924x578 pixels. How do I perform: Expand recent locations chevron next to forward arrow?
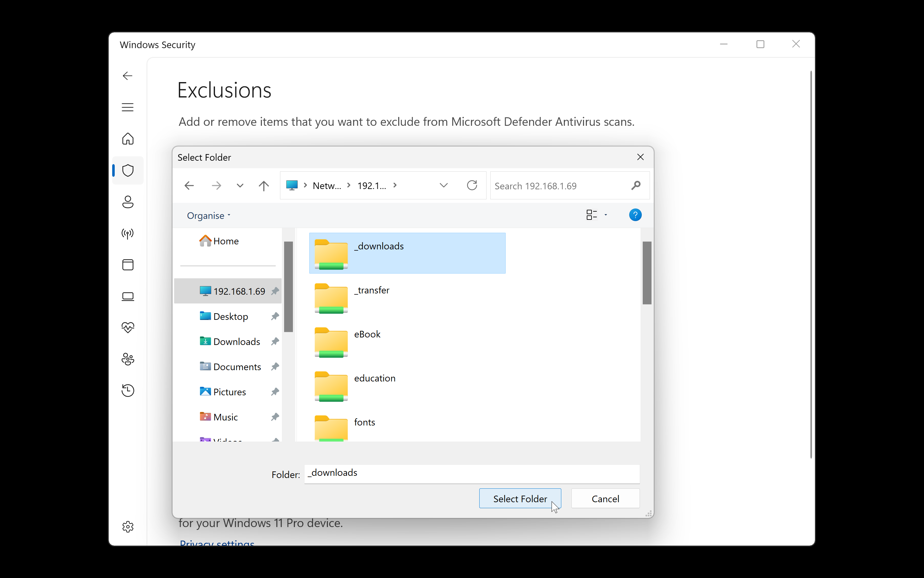tap(240, 186)
